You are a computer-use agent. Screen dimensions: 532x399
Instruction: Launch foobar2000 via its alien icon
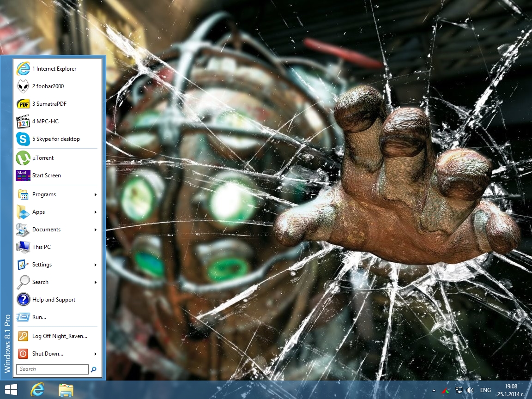pyautogui.click(x=23, y=86)
